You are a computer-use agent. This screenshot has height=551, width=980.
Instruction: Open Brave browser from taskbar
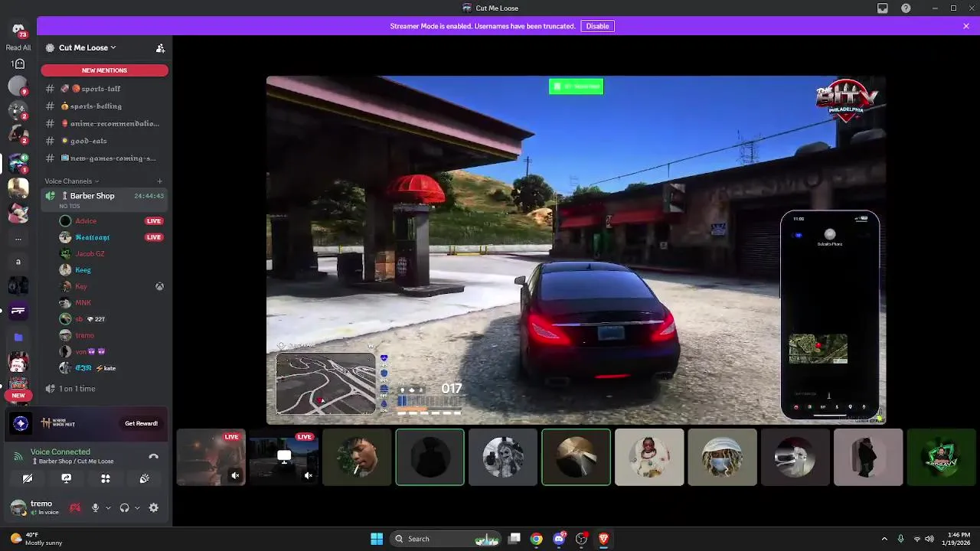(x=604, y=539)
